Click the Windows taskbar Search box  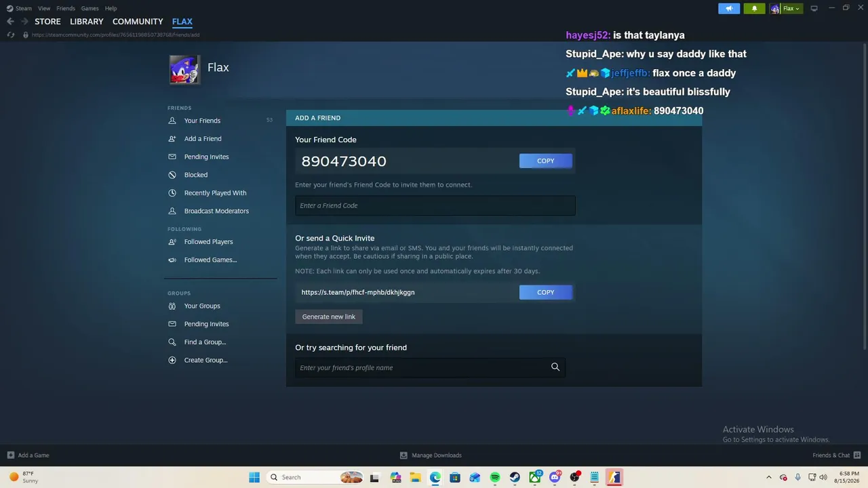pos(316,477)
